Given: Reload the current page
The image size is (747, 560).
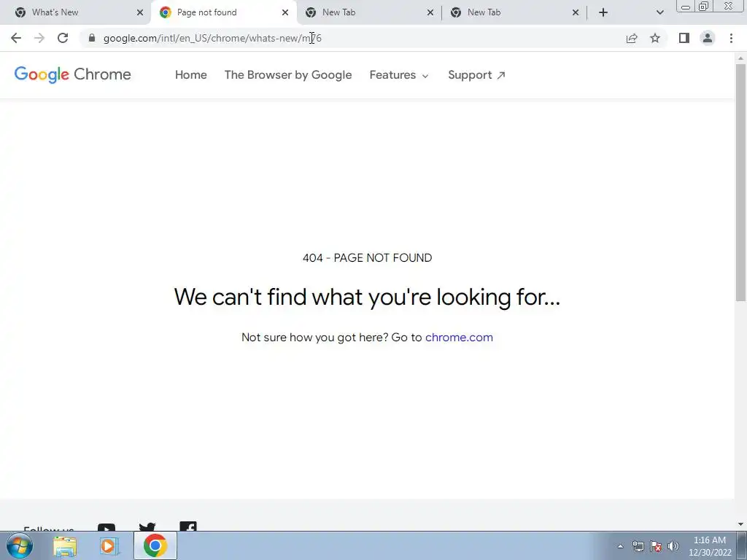Looking at the screenshot, I should (x=63, y=38).
